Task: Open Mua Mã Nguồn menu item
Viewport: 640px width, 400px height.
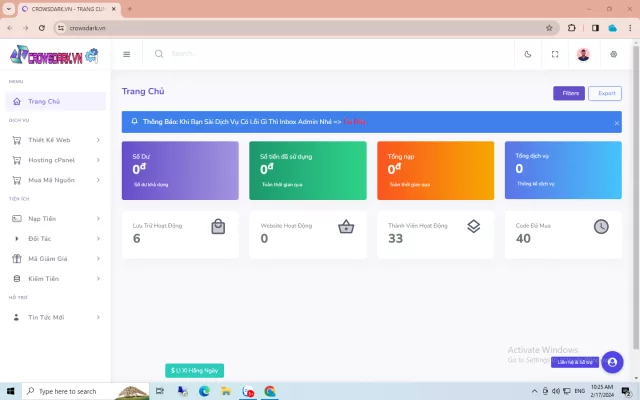Action: [x=56, y=180]
